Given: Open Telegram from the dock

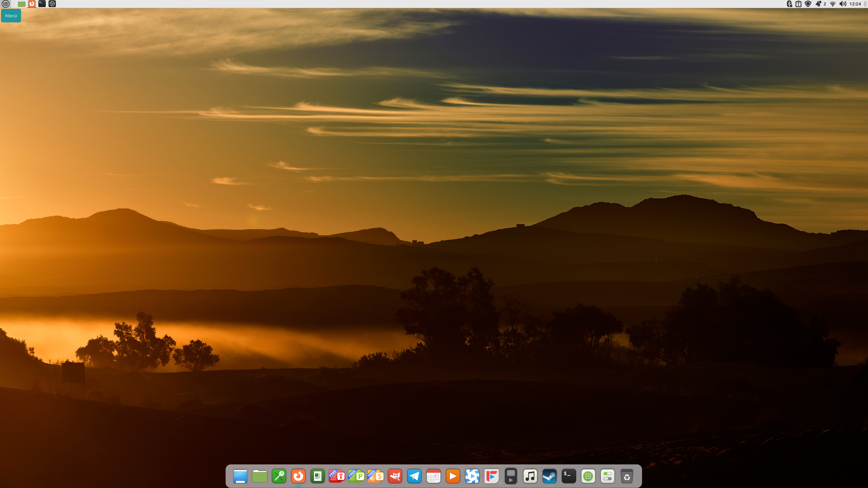Looking at the screenshot, I should (x=414, y=476).
